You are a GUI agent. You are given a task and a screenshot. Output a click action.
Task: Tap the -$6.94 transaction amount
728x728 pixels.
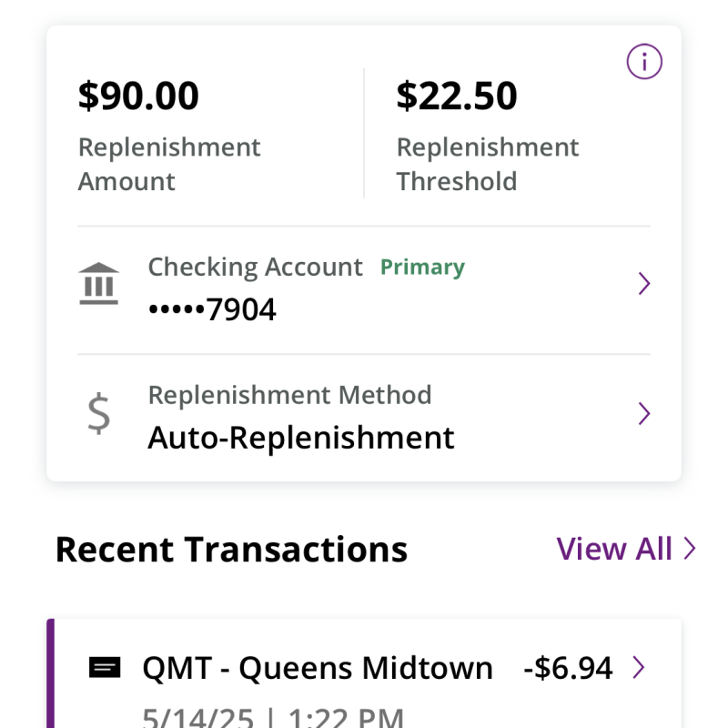[x=568, y=668]
